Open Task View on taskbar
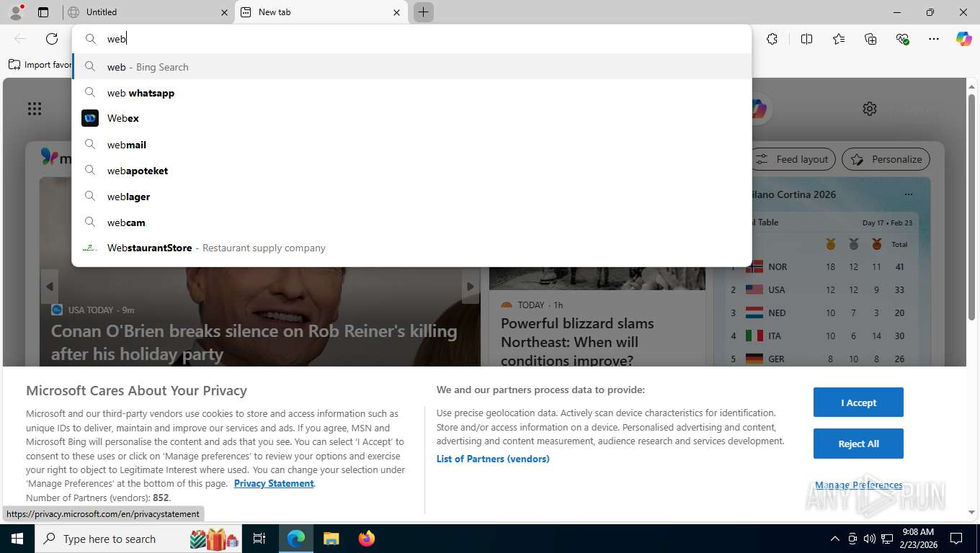The height and width of the screenshot is (553, 980). click(259, 539)
